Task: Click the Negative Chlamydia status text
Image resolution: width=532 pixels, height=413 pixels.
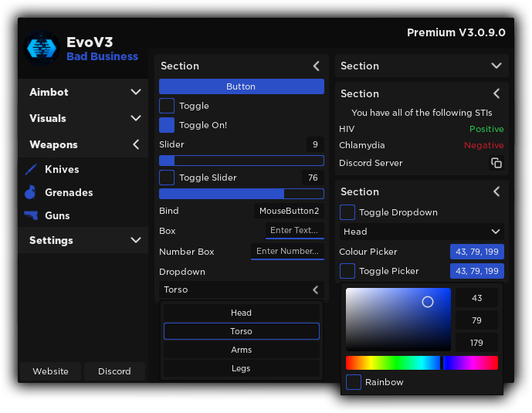Action: pyautogui.click(x=484, y=145)
